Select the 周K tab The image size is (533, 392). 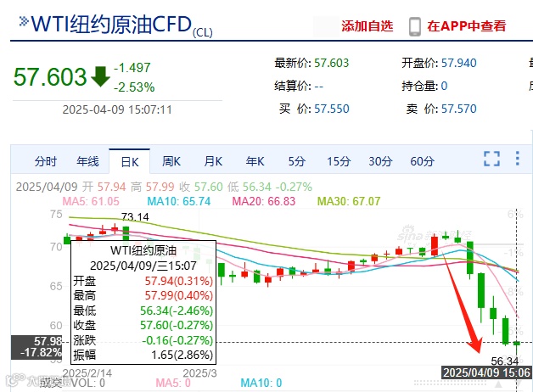pos(171,161)
